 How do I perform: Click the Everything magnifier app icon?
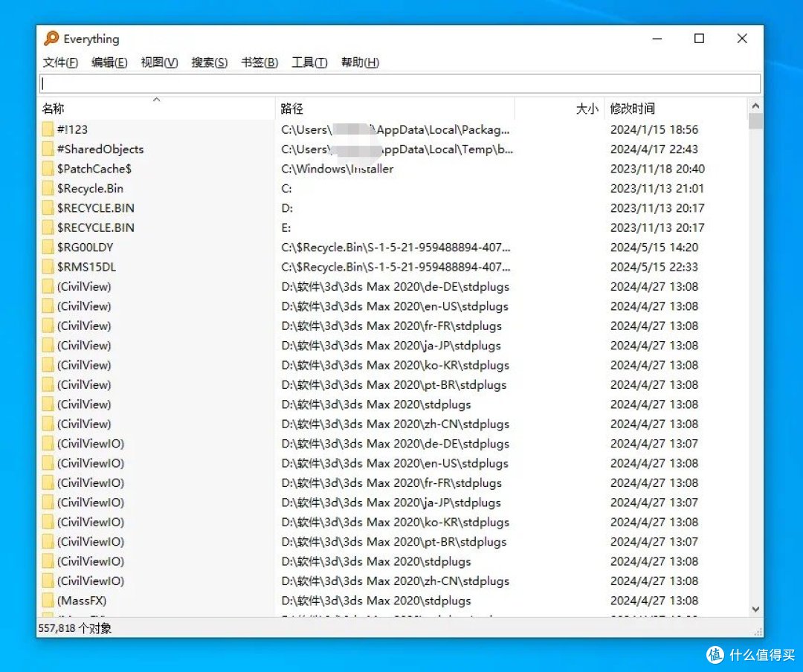[51, 39]
